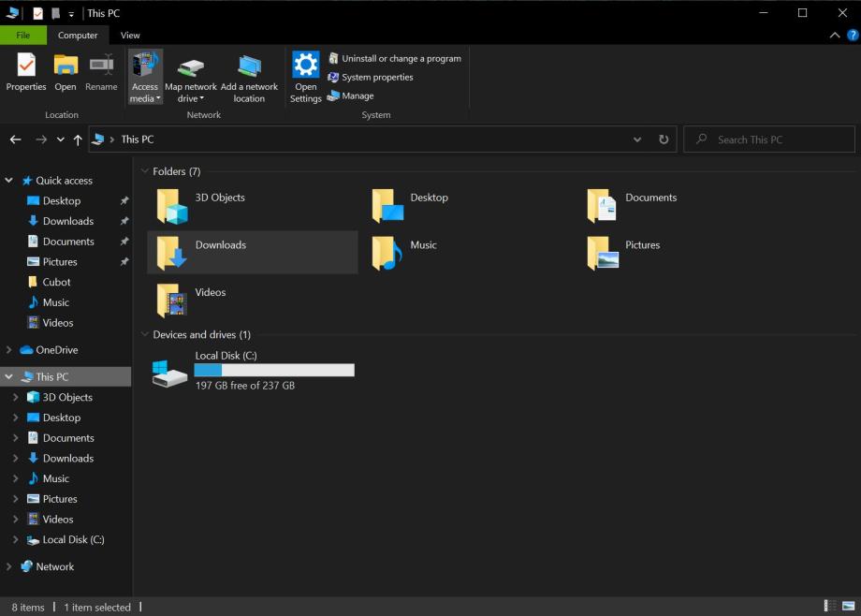Collapse the ribbon using the top-right chevron
Viewport: 861px width, 616px height.
pyautogui.click(x=836, y=36)
